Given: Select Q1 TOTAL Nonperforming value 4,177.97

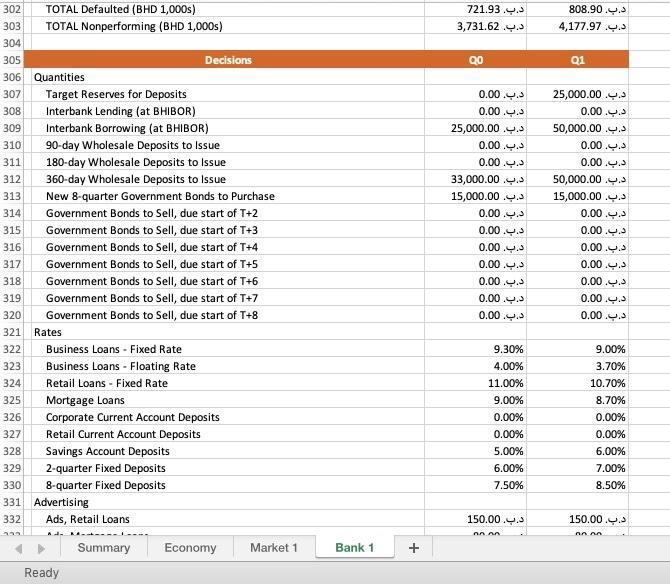Looking at the screenshot, I should pos(578,26).
